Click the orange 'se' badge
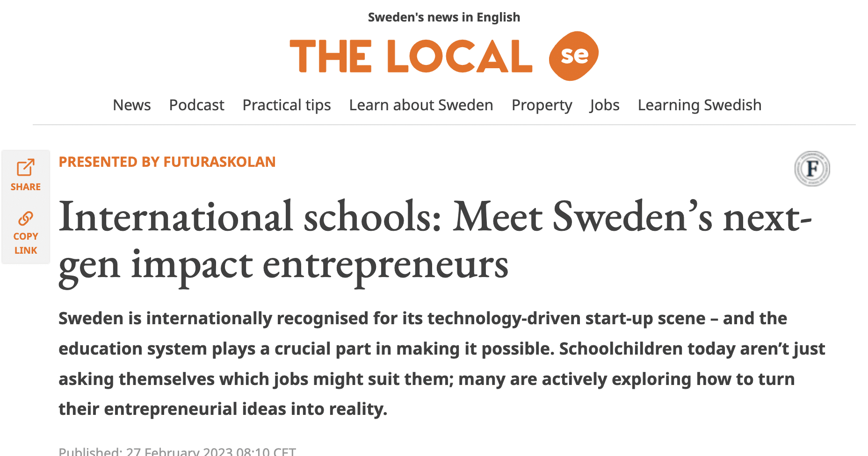Viewport: 868px width, 456px height. click(x=574, y=56)
